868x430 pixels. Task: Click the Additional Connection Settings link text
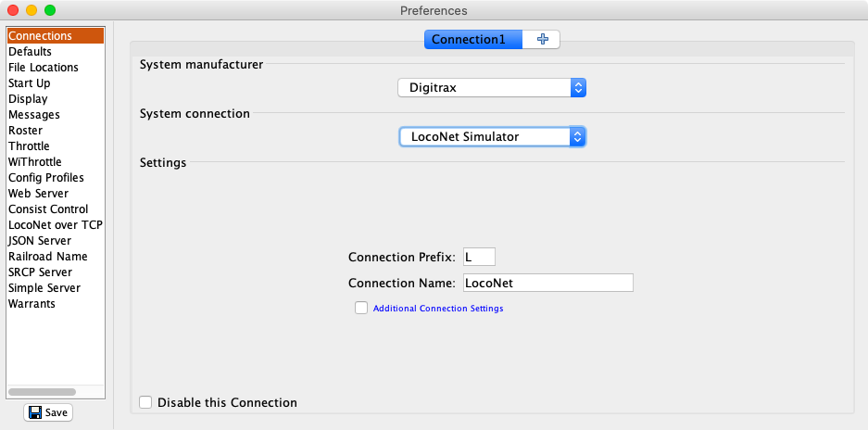(437, 308)
